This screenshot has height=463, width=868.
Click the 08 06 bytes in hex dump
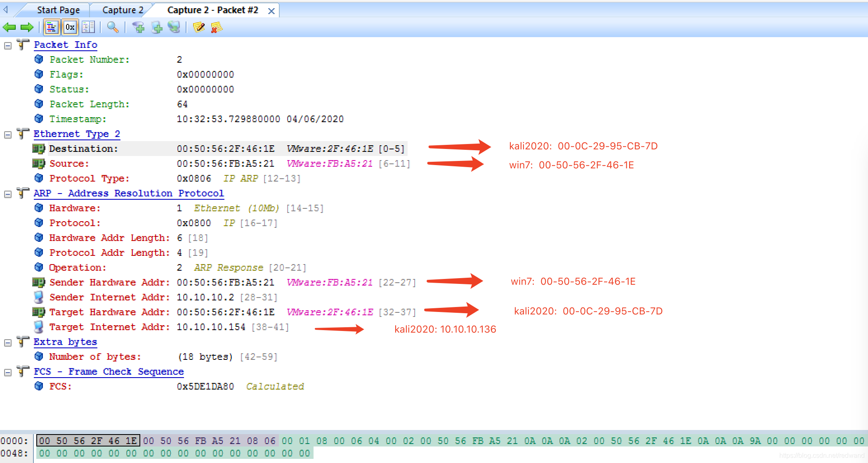[x=262, y=441]
